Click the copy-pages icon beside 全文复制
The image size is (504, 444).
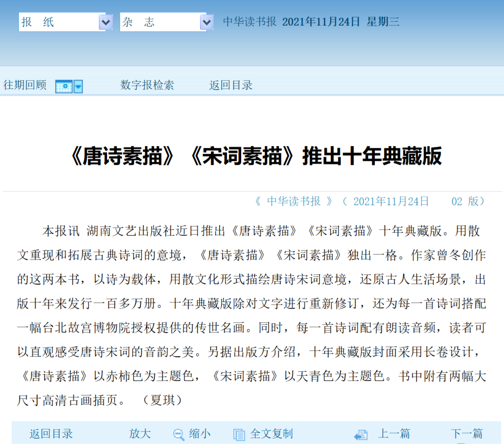239,434
